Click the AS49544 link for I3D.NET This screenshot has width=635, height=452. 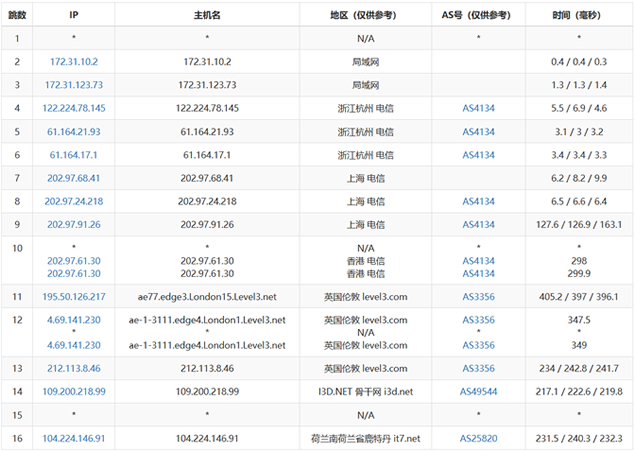[478, 391]
